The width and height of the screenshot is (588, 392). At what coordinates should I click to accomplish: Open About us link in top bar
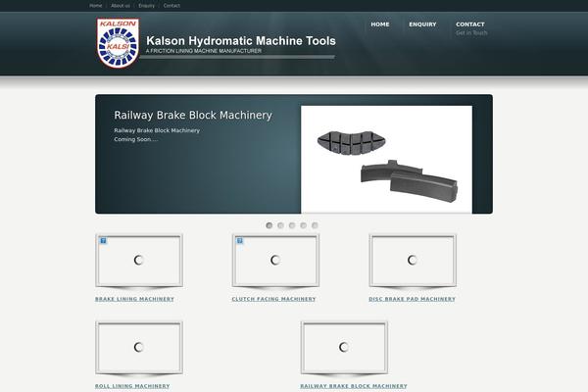[x=121, y=6]
